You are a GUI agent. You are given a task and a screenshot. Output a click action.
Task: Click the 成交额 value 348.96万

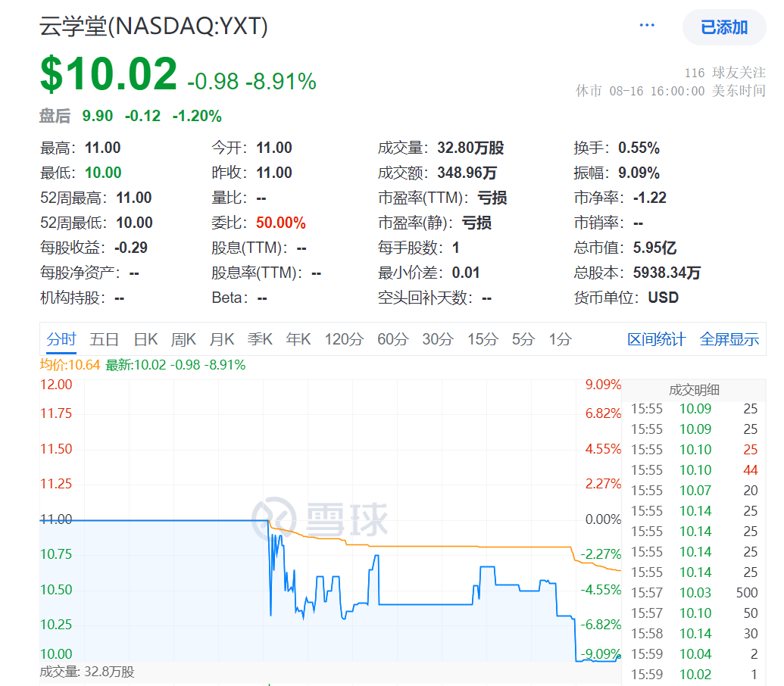pos(467,173)
